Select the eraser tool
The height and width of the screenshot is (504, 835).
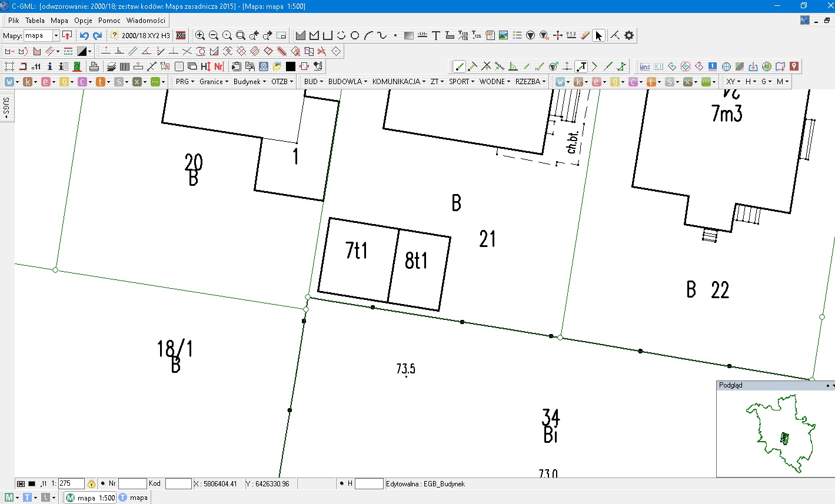[585, 35]
